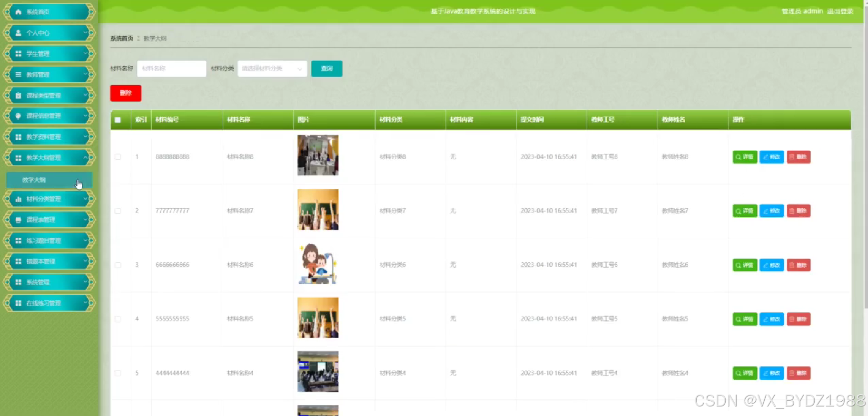This screenshot has width=868, height=416.
Task: Open the lecture room thumbnail in row 5
Action: point(318,372)
